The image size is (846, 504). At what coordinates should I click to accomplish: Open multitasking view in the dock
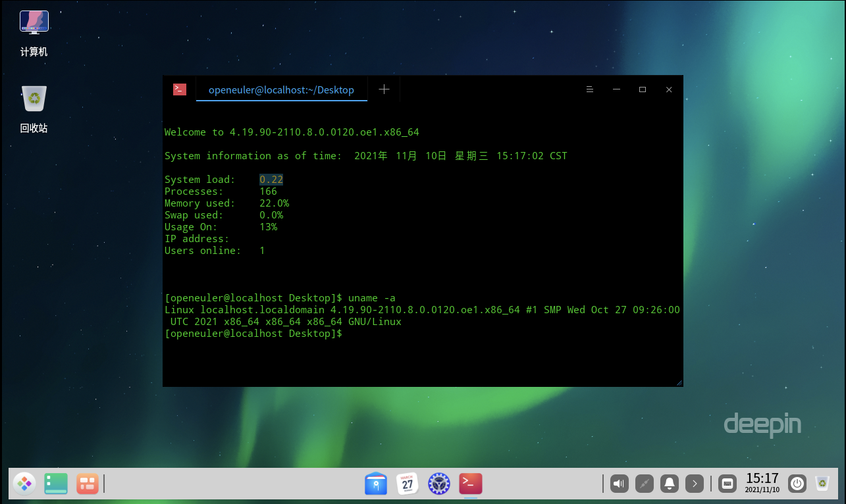click(x=88, y=484)
